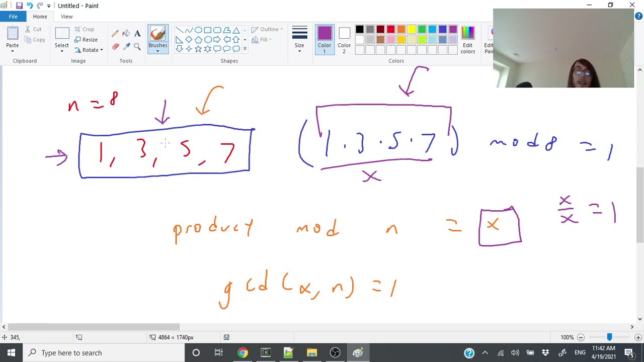
Task: Select Color 1 as active color
Action: click(325, 40)
